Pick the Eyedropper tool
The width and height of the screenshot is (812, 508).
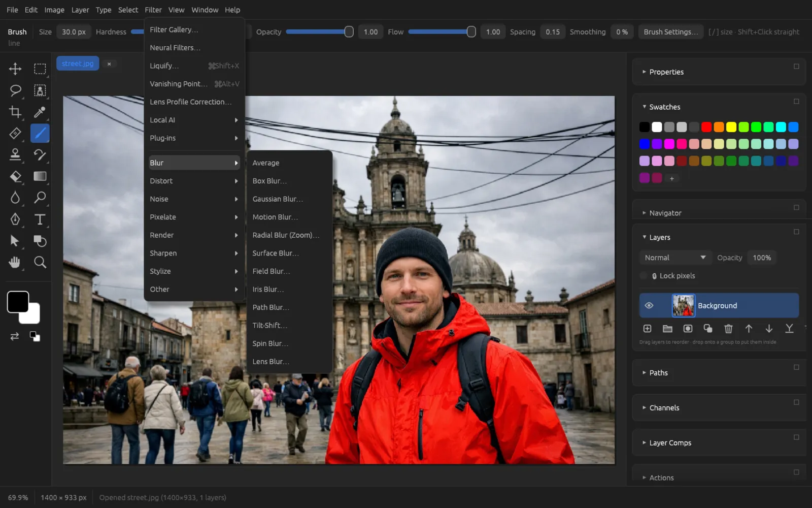[x=40, y=112]
